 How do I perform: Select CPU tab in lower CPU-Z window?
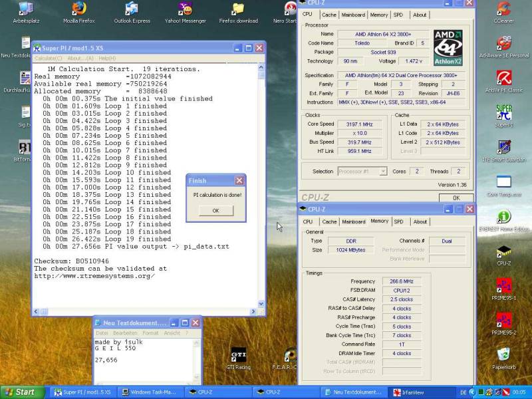pyautogui.click(x=308, y=221)
